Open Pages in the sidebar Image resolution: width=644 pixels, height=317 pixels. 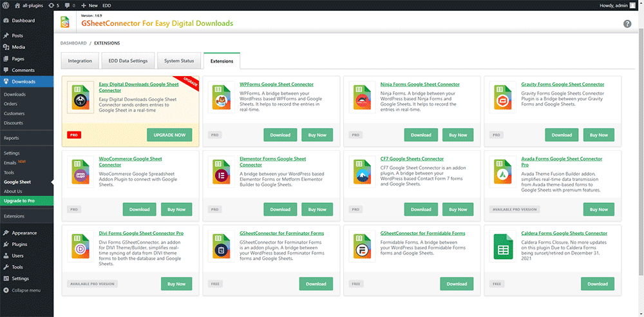pos(26,59)
